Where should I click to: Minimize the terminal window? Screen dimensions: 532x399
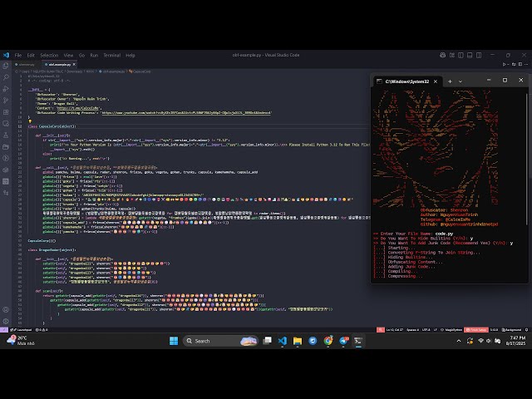(489, 80)
